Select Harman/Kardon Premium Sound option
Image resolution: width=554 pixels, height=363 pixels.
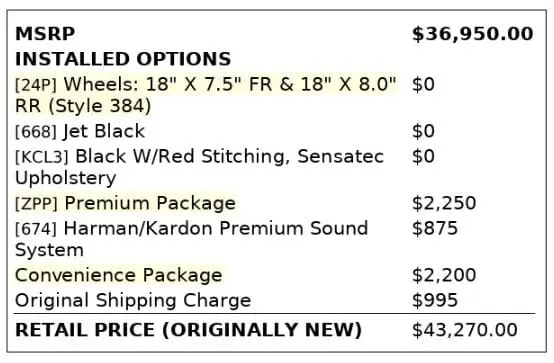click(x=216, y=228)
